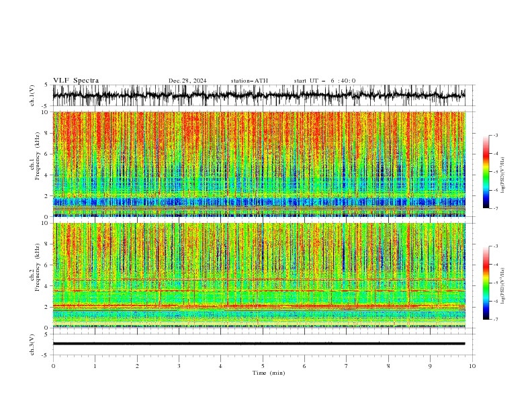Click the time axis tick "10"
This screenshot has width=532, height=411.
(x=472, y=366)
